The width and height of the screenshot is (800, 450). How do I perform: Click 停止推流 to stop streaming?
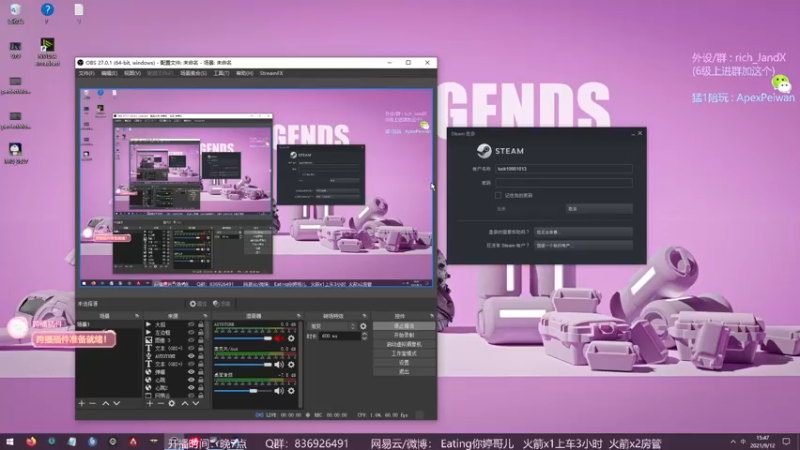pyautogui.click(x=404, y=326)
